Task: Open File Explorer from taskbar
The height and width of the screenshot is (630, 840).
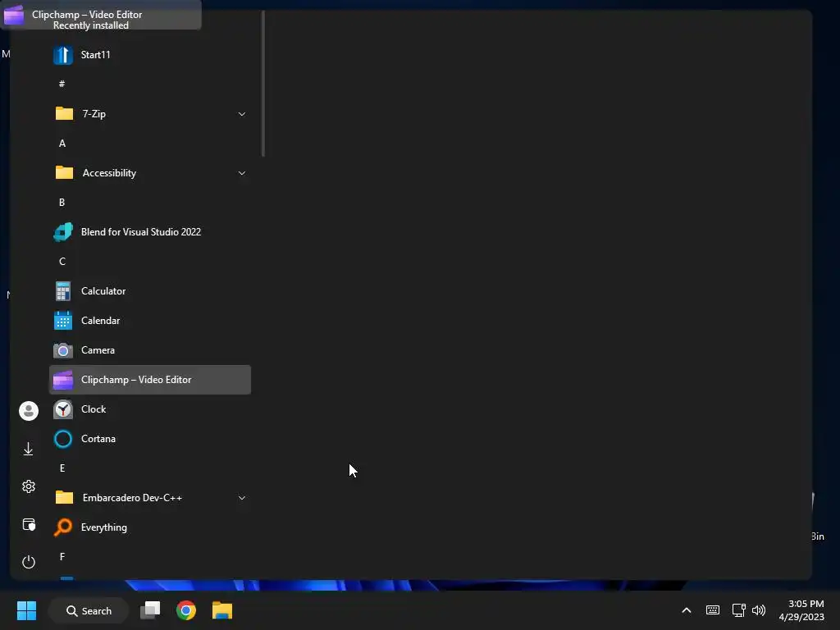Action: coord(221,610)
